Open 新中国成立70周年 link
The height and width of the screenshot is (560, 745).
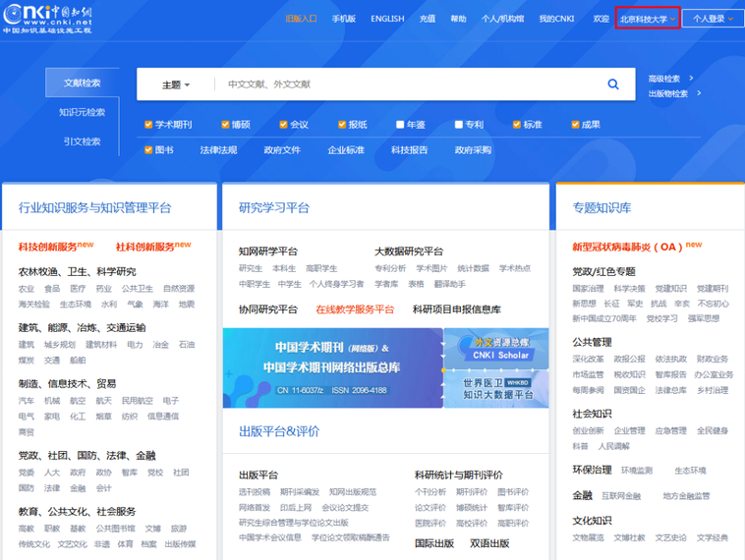[603, 318]
